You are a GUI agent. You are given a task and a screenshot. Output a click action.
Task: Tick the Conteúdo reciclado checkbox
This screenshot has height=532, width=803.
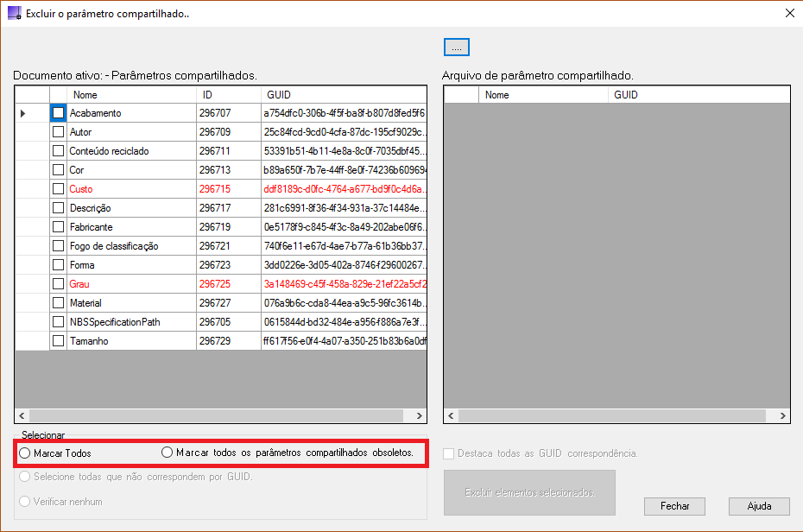click(59, 150)
